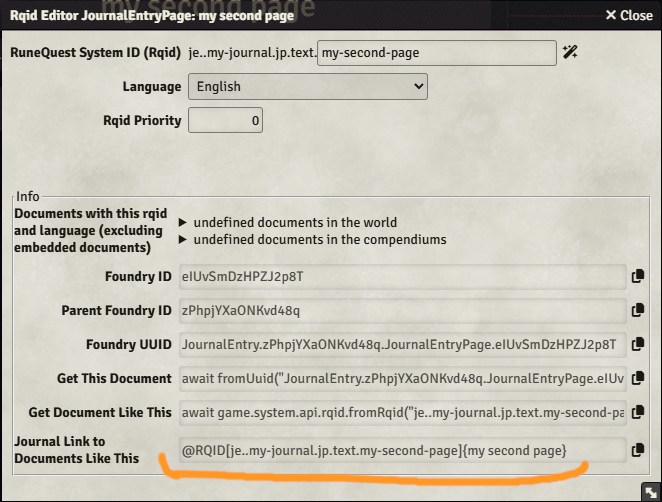Expand undefined documents in the world
Screen dimensions: 662x502
click(x=183, y=223)
